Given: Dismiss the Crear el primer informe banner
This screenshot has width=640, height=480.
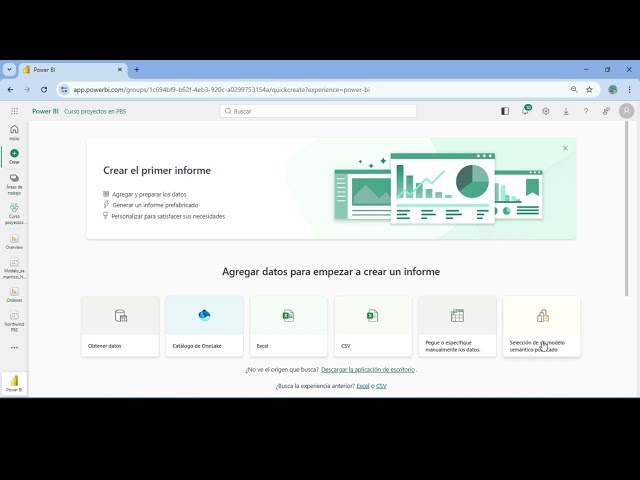Looking at the screenshot, I should click(565, 148).
